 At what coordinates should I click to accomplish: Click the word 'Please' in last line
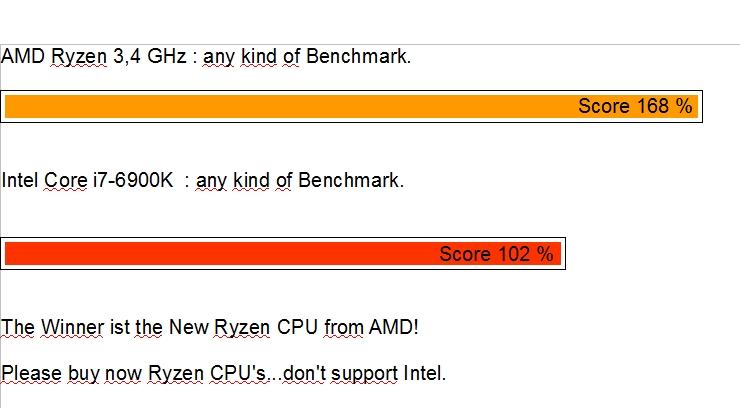pyautogui.click(x=32, y=374)
